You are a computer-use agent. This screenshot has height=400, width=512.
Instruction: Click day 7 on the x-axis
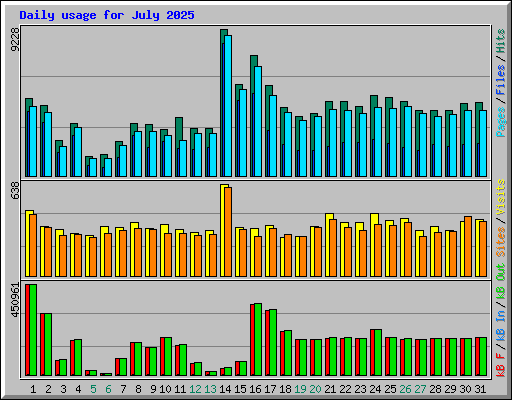[123, 389]
